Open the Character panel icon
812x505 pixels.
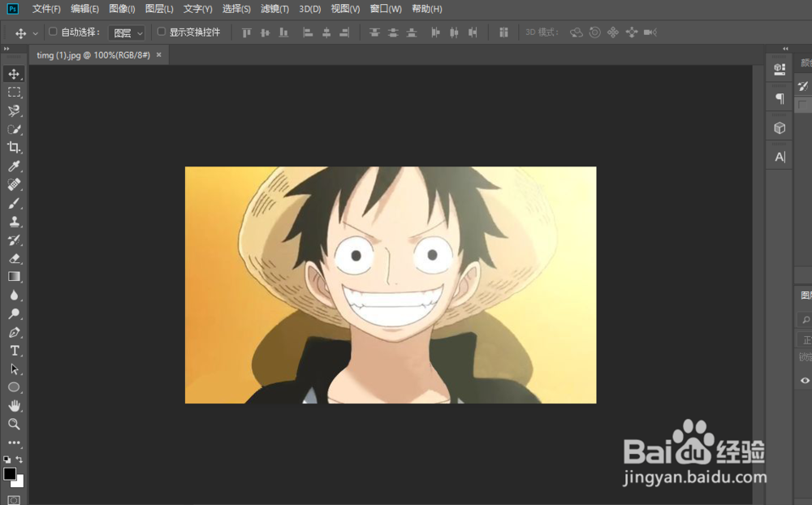tap(780, 157)
